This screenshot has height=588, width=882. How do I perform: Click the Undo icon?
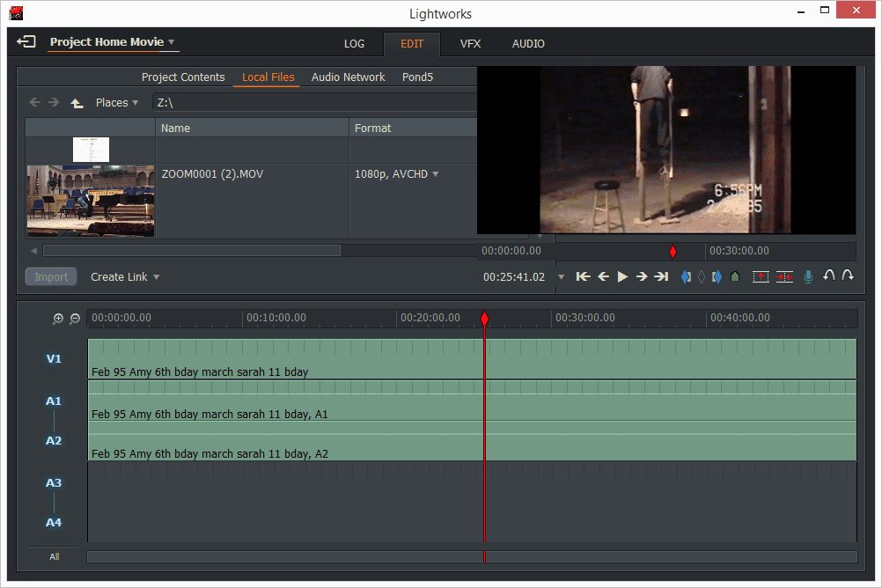click(828, 276)
